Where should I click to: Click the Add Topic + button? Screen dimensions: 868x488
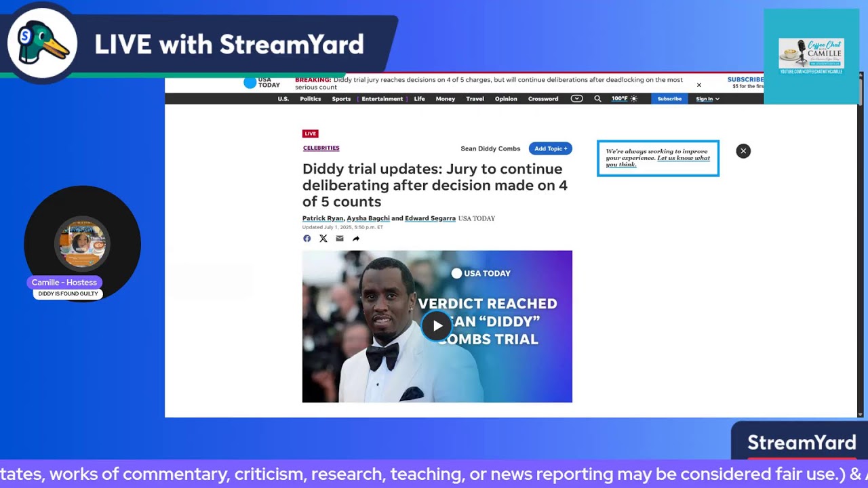551,148
